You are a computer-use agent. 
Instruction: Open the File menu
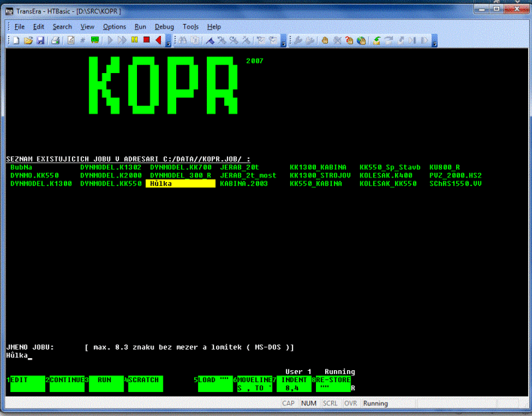[x=19, y=27]
